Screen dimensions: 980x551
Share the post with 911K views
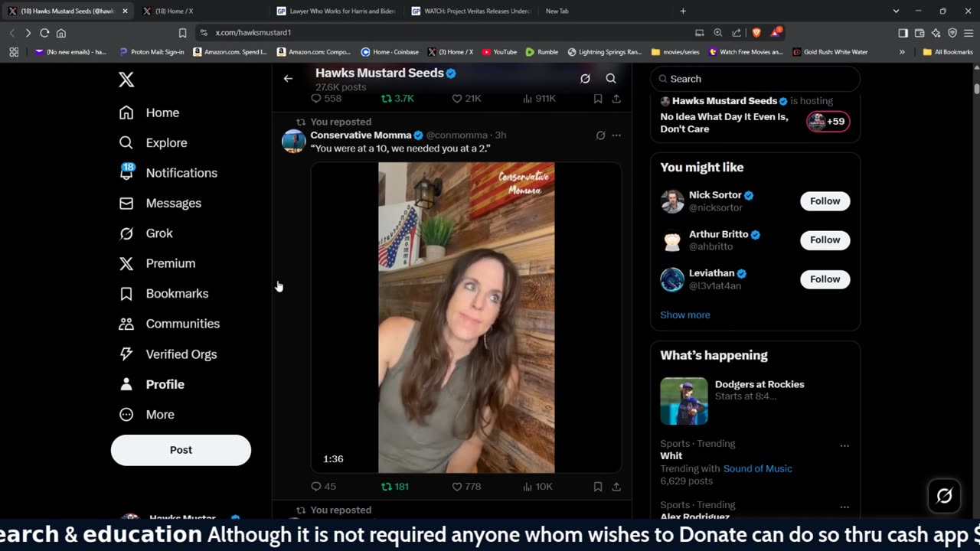tap(616, 99)
